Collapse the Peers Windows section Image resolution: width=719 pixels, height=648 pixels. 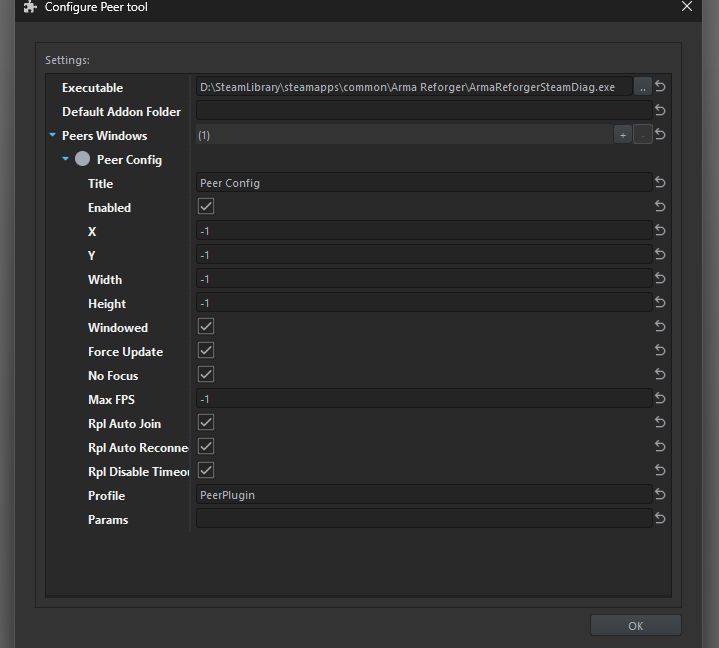coord(52,135)
